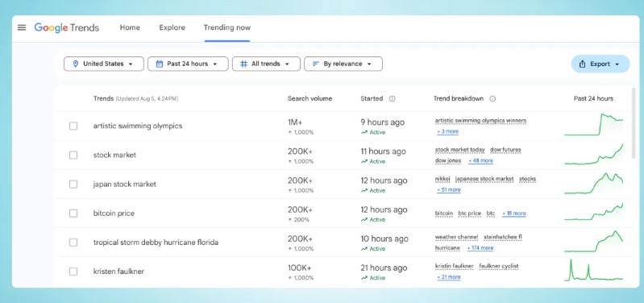
Task: Expand +51 more japan stock market breakdown
Action: tap(448, 189)
